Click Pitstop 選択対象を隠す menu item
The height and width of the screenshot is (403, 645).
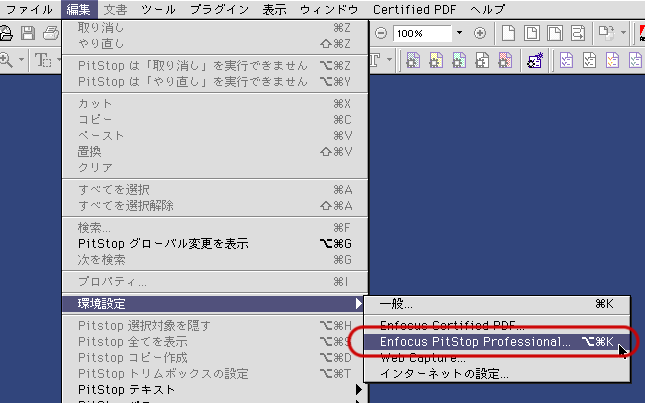coord(215,326)
